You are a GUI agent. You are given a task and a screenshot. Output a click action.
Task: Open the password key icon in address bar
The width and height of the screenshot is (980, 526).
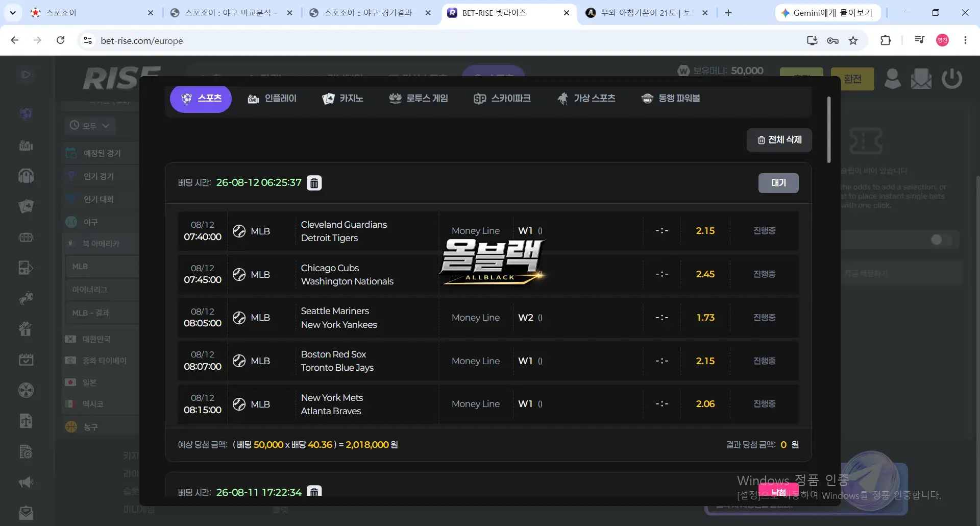click(x=832, y=40)
